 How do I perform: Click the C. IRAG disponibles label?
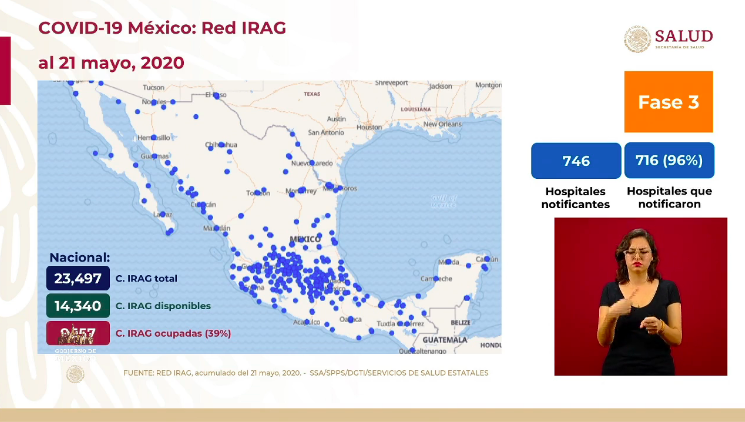click(x=159, y=306)
